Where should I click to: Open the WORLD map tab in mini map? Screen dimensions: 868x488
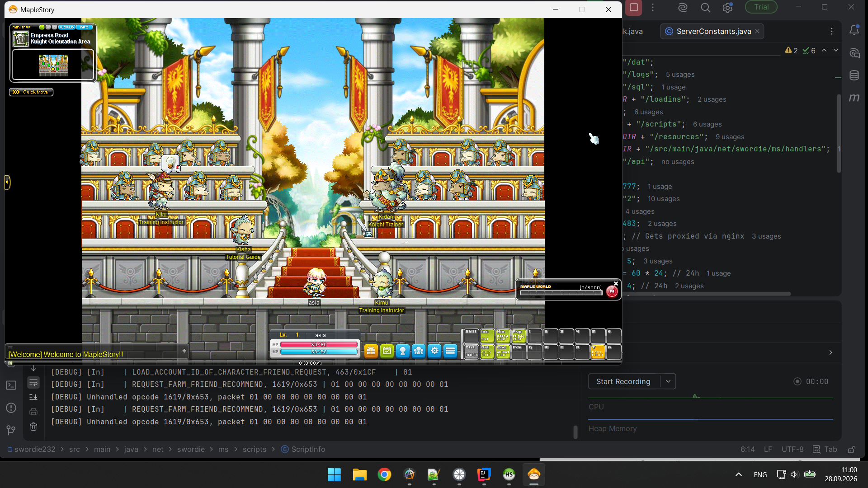tap(67, 27)
